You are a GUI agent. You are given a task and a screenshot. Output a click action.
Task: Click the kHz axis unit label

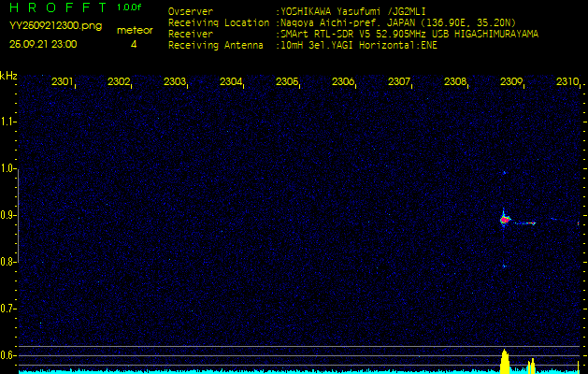point(8,76)
